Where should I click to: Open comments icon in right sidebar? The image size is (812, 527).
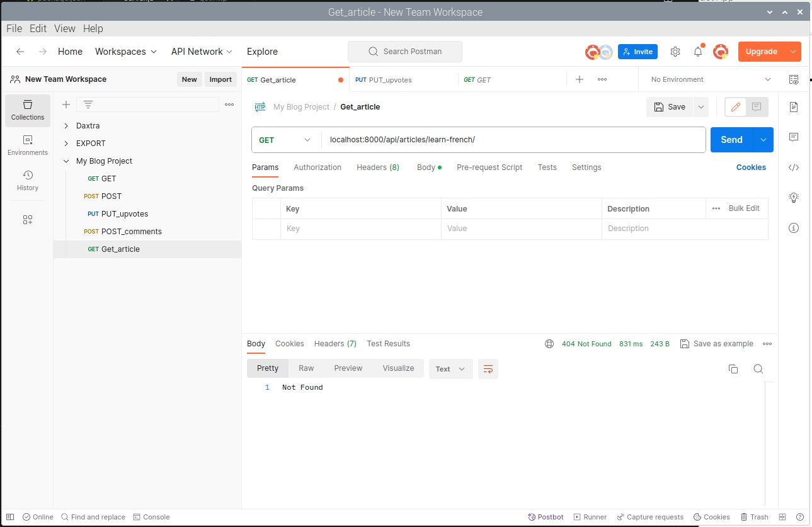[x=794, y=137]
